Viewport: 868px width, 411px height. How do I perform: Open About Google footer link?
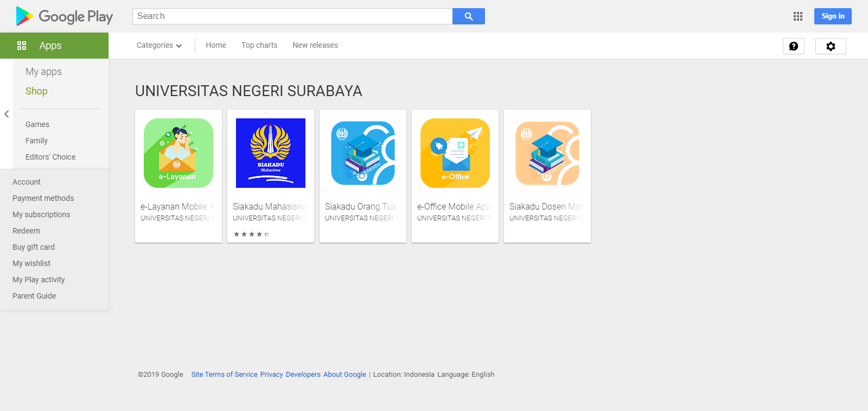345,375
